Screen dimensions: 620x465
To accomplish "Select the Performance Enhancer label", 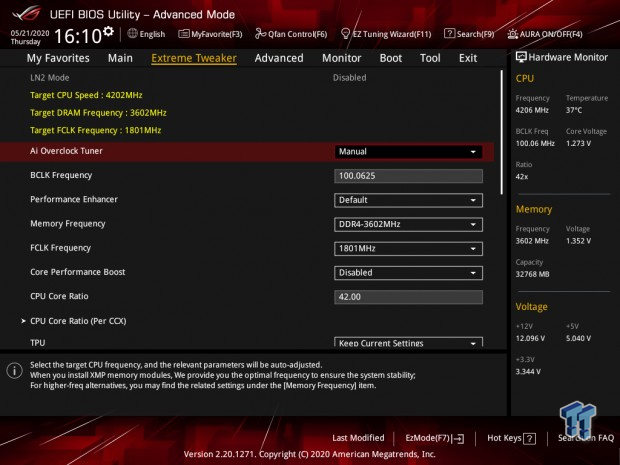I will (74, 199).
